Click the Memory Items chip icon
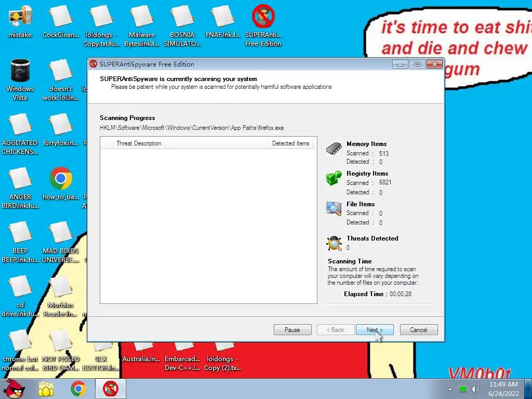The width and height of the screenshot is (532, 399). click(x=334, y=149)
